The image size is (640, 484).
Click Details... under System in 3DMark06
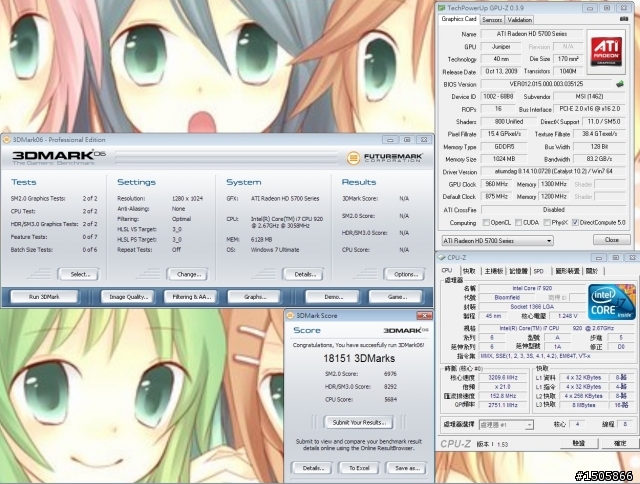click(304, 274)
